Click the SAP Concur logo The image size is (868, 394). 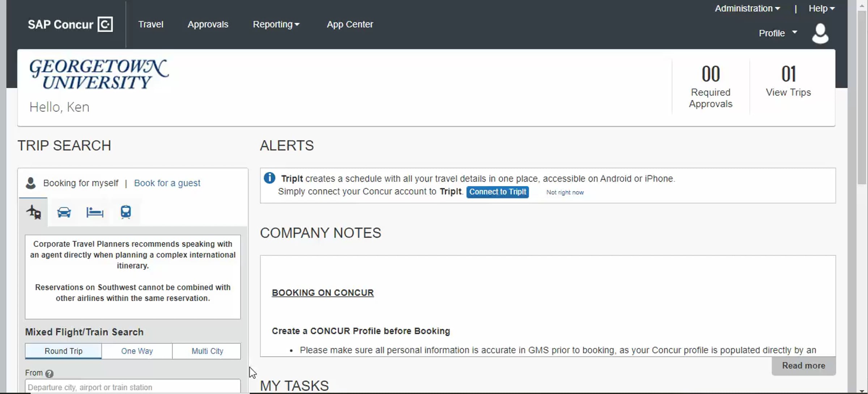pos(70,24)
